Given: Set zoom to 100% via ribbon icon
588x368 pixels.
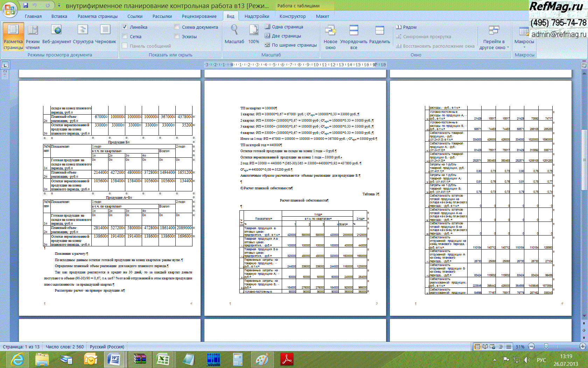Looking at the screenshot, I should coord(253,31).
